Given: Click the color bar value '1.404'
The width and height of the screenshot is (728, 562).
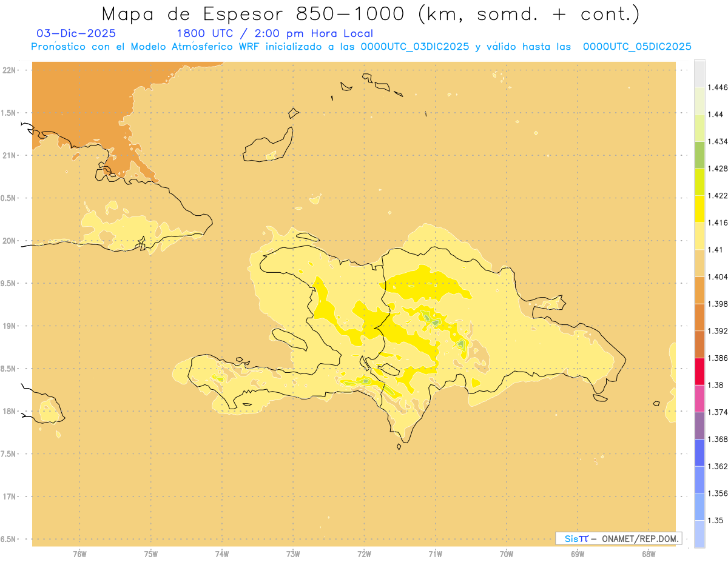Looking at the screenshot, I should [717, 276].
